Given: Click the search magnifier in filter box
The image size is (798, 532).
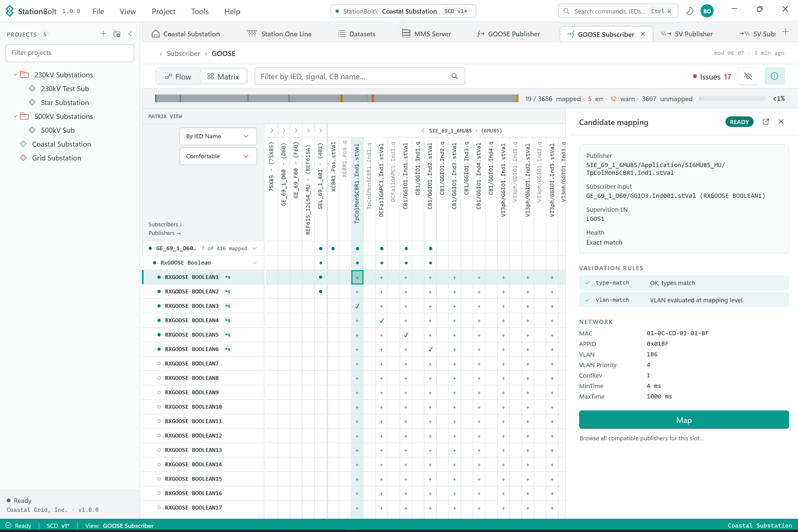Looking at the screenshot, I should (x=455, y=76).
